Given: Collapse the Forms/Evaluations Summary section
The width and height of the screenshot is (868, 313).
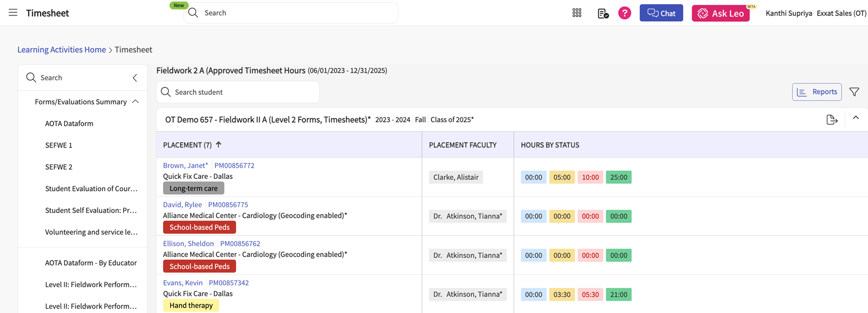Looking at the screenshot, I should pyautogui.click(x=135, y=102).
